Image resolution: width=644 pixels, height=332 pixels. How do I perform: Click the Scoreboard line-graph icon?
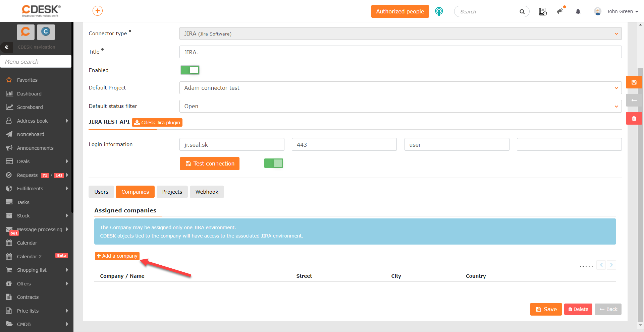(9, 107)
